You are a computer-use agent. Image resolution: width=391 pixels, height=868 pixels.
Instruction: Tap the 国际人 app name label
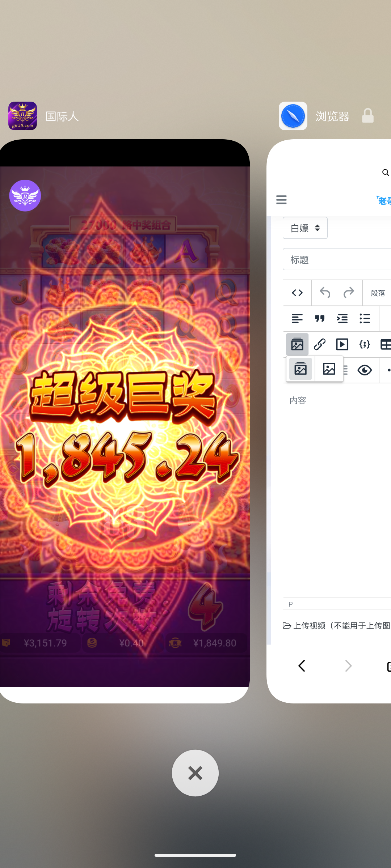point(62,116)
